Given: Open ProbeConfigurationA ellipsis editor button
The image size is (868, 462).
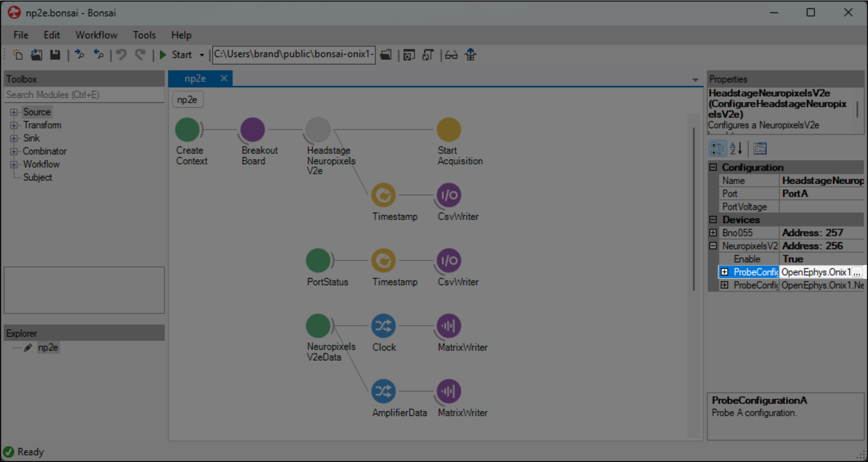Looking at the screenshot, I should coord(857,272).
